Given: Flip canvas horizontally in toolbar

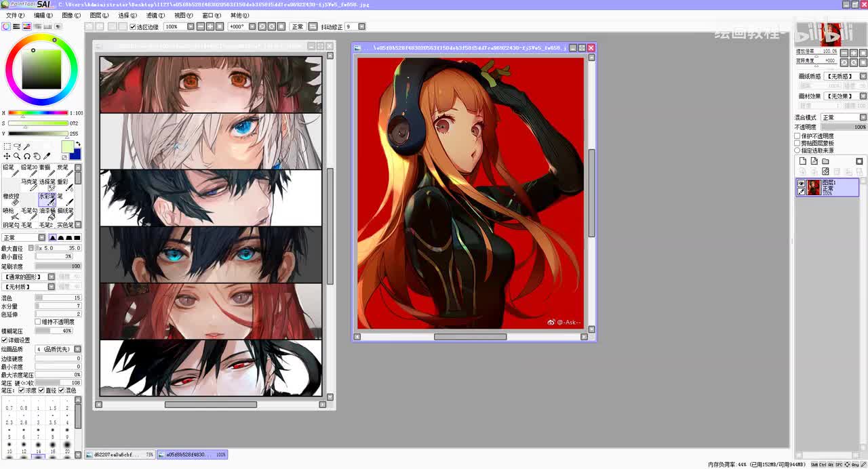Looking at the screenshot, I should tap(313, 26).
